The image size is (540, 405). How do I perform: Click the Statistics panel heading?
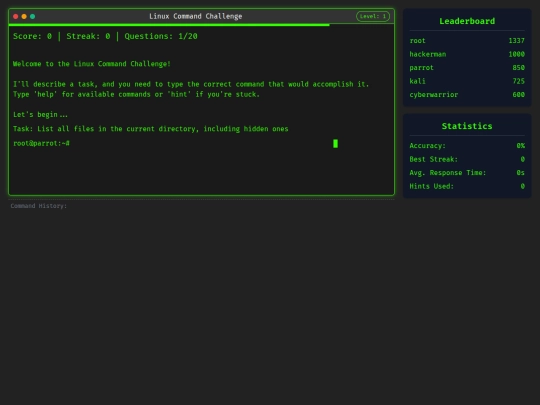click(x=467, y=126)
